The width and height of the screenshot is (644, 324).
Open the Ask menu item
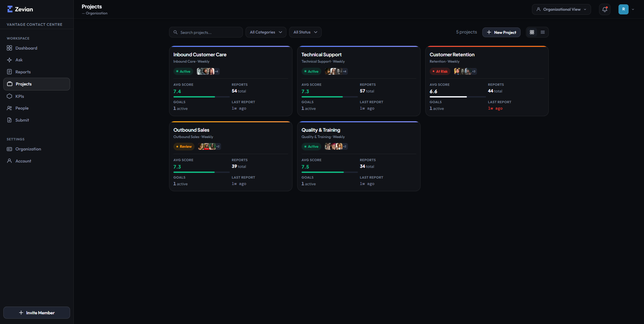[37, 60]
